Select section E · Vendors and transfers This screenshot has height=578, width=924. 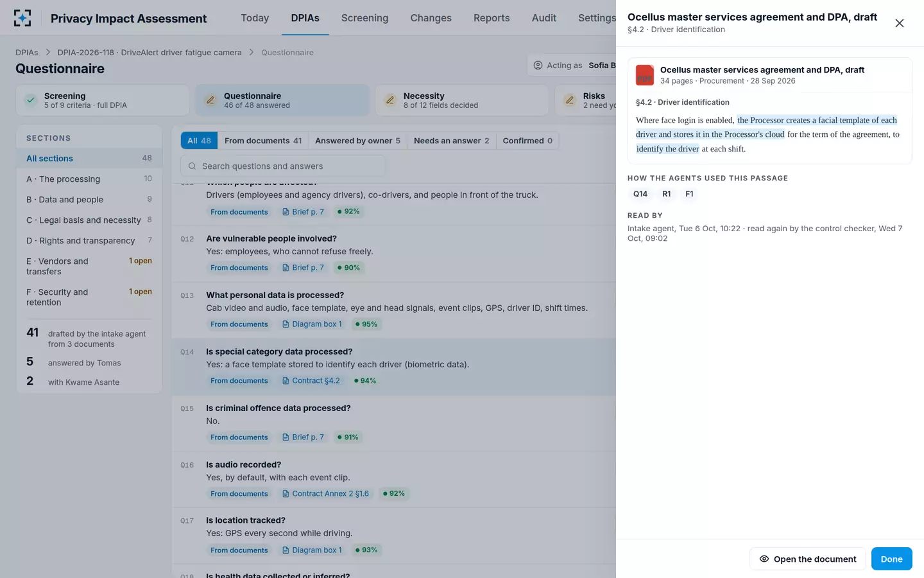pyautogui.click(x=89, y=266)
